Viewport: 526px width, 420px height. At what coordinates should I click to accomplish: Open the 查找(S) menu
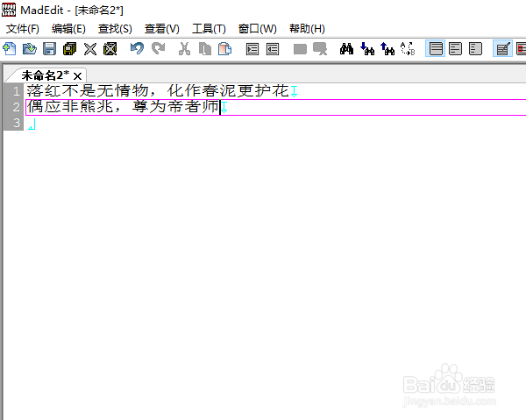coord(115,29)
